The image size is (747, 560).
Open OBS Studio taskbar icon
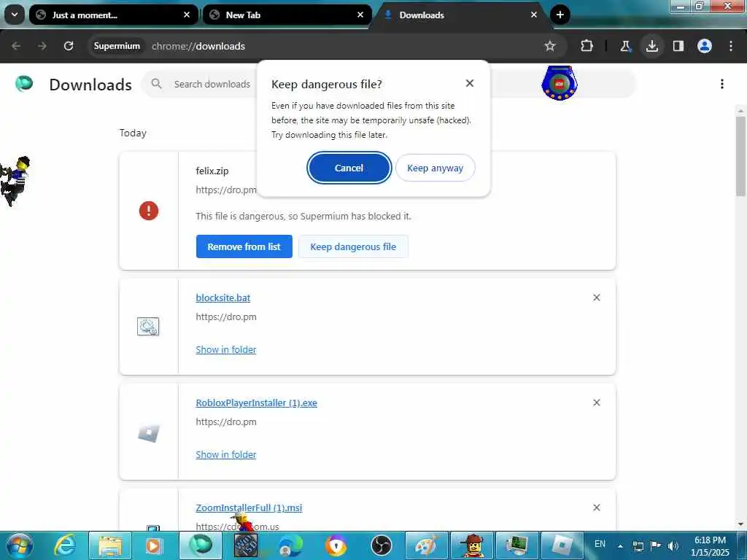381,545
